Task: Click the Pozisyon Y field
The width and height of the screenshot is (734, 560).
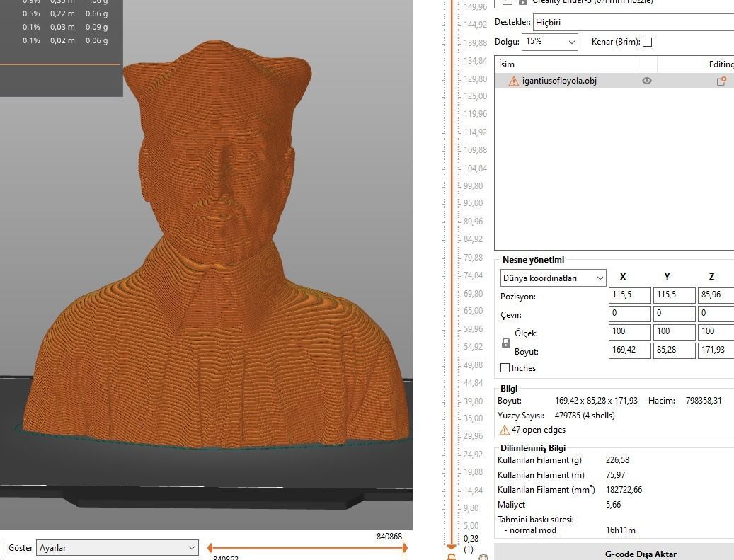Action: 674,295
